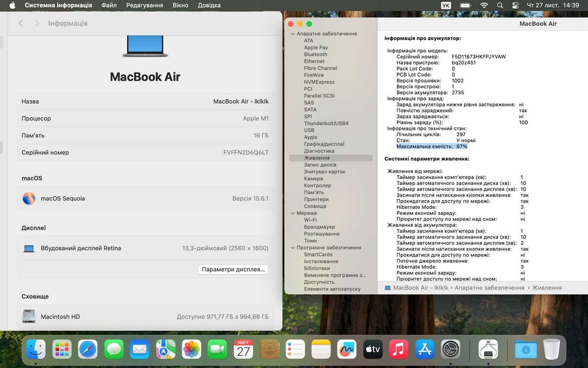The image size is (588, 368).
Task: Click Апаратне забезпечення in path bar
Action: point(489,288)
